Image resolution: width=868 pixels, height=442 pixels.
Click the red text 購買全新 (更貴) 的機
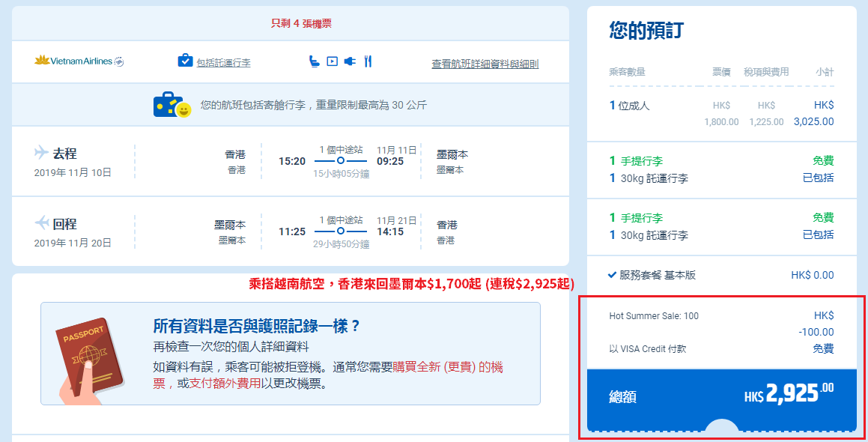(x=447, y=366)
